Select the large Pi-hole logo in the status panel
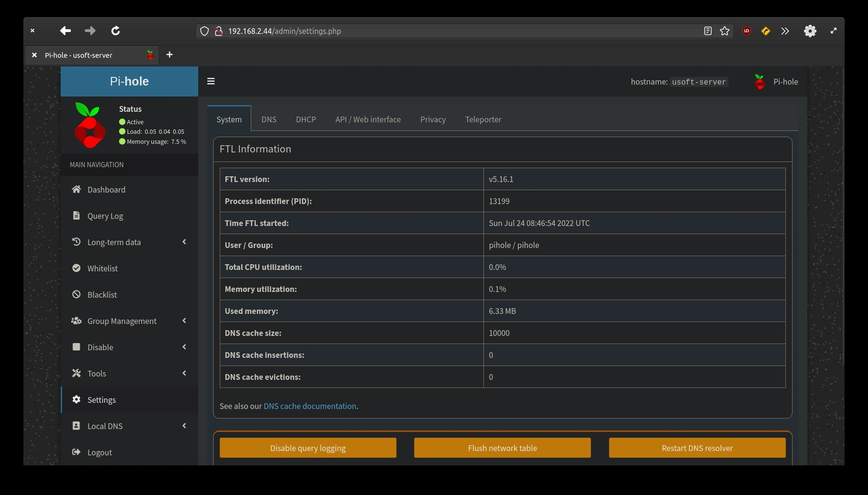868x495 pixels. tap(89, 125)
